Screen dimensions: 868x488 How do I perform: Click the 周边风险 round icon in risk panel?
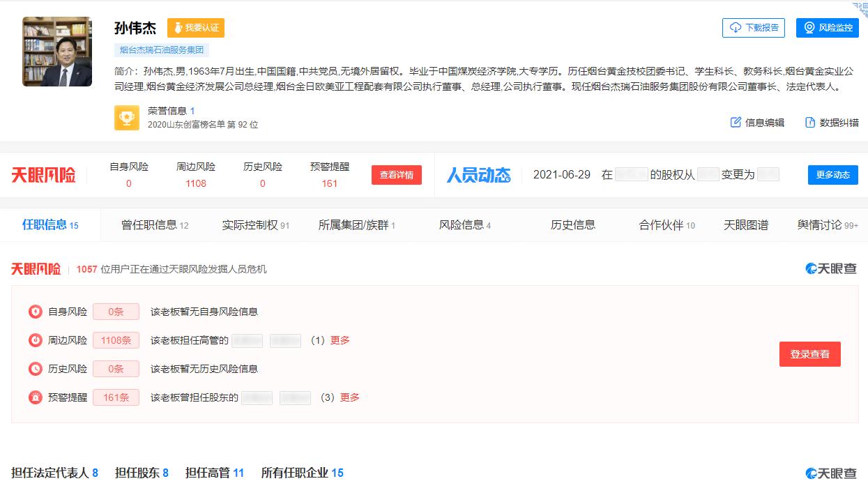tap(35, 340)
